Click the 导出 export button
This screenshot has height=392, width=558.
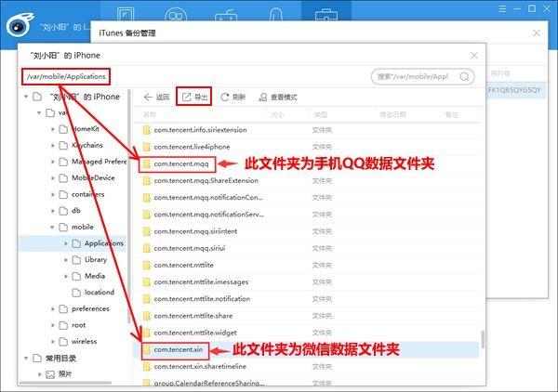pos(194,97)
